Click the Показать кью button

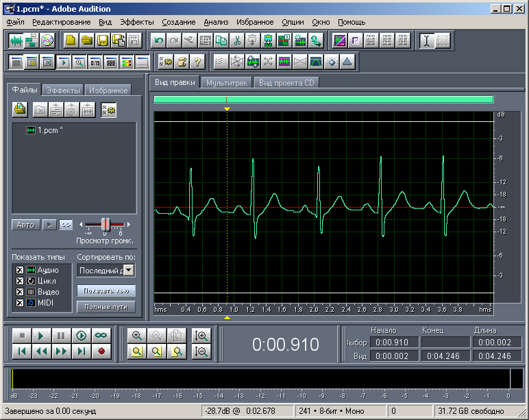[x=106, y=291]
